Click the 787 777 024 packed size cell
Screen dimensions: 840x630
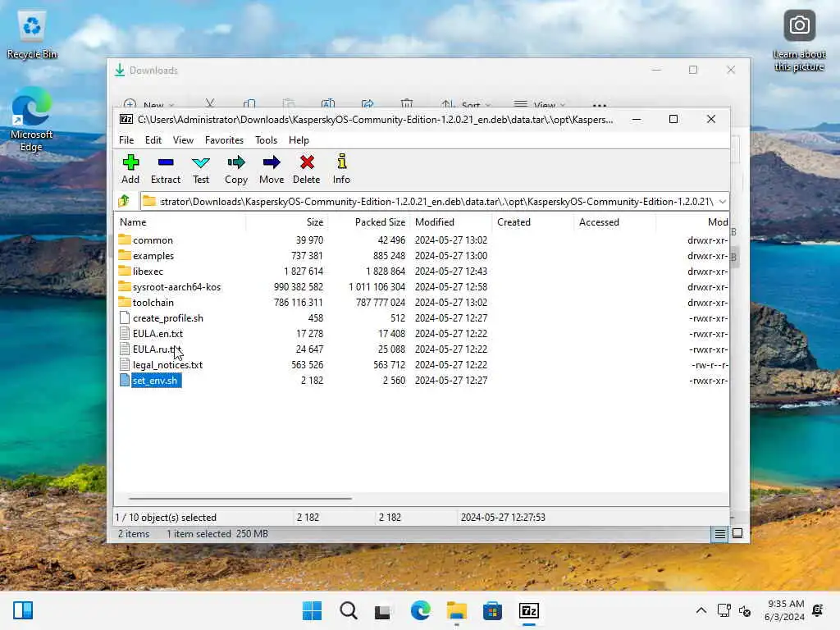point(381,302)
